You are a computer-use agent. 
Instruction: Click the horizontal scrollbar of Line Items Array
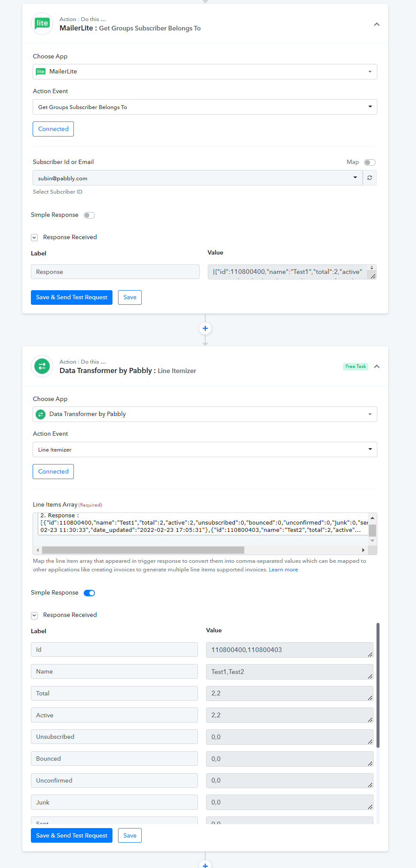tap(143, 550)
